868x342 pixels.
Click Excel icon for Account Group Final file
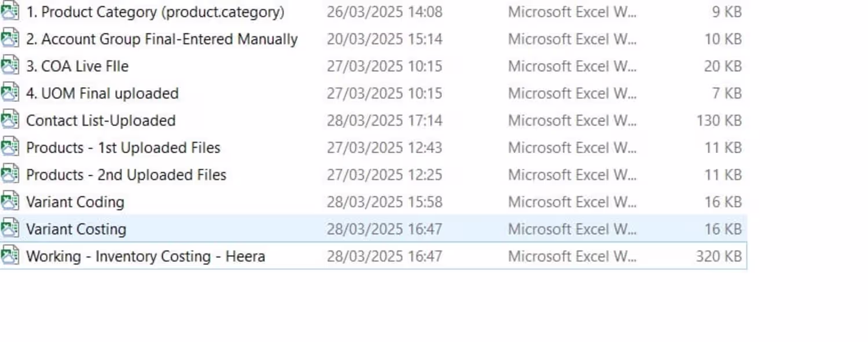pyautogui.click(x=10, y=39)
